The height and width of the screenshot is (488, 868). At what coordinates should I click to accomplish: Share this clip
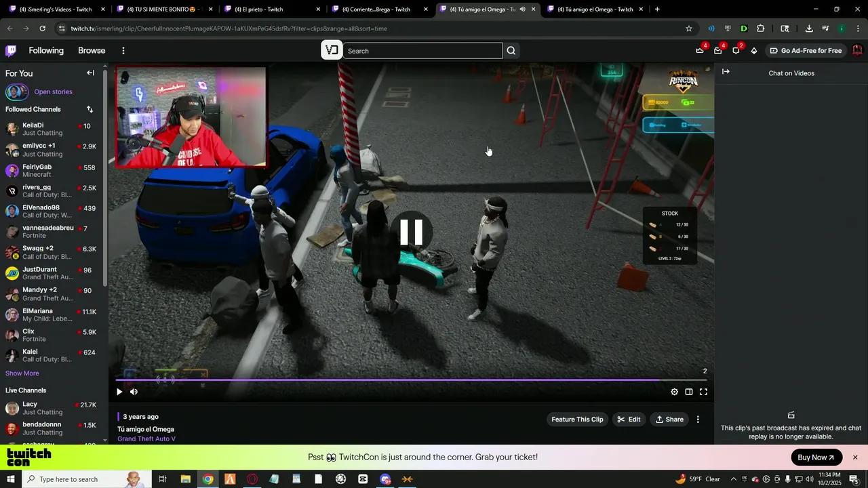tap(669, 420)
